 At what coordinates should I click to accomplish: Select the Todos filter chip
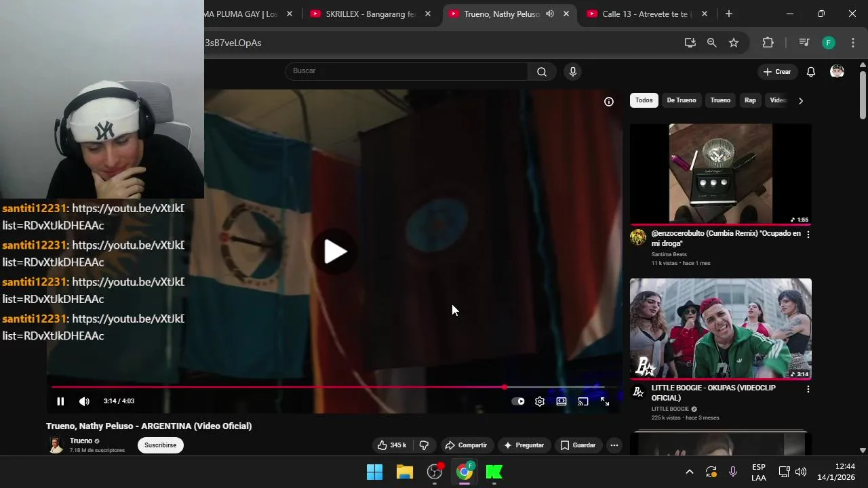[x=644, y=100]
